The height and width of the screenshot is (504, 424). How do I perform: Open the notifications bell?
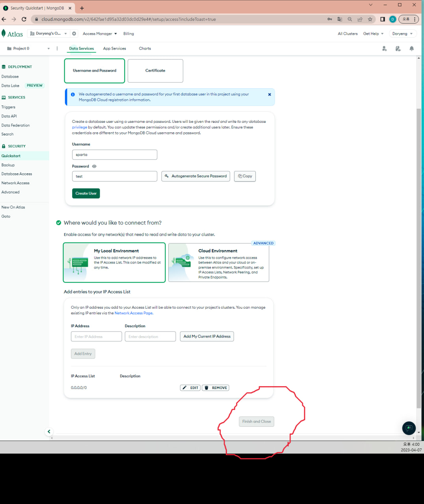(412, 48)
